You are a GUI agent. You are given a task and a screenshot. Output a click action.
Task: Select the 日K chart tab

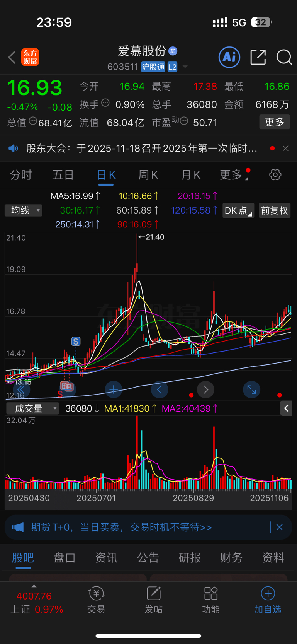click(x=106, y=175)
